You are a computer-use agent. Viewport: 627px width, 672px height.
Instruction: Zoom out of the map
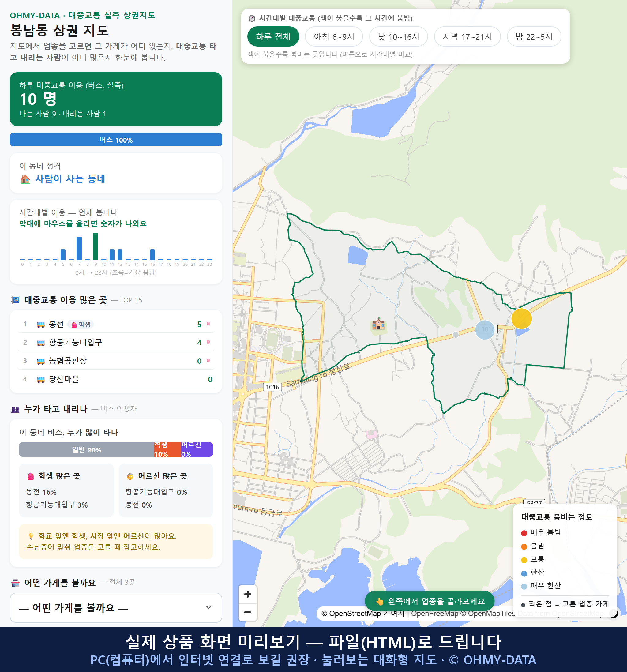[x=248, y=612]
